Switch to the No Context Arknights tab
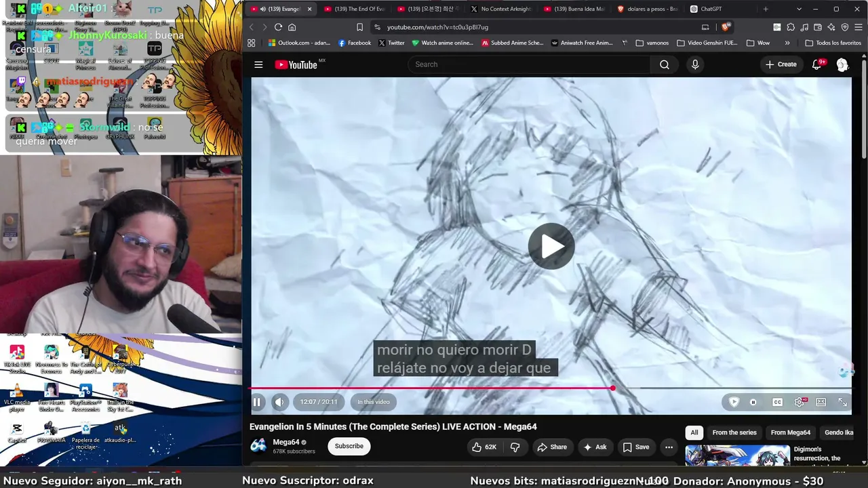 coord(500,9)
